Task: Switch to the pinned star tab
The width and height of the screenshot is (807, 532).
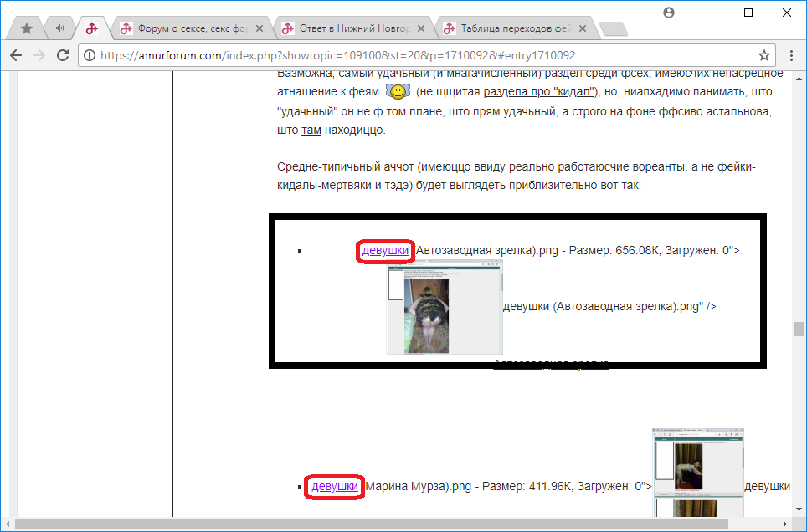Action: pyautogui.click(x=27, y=28)
